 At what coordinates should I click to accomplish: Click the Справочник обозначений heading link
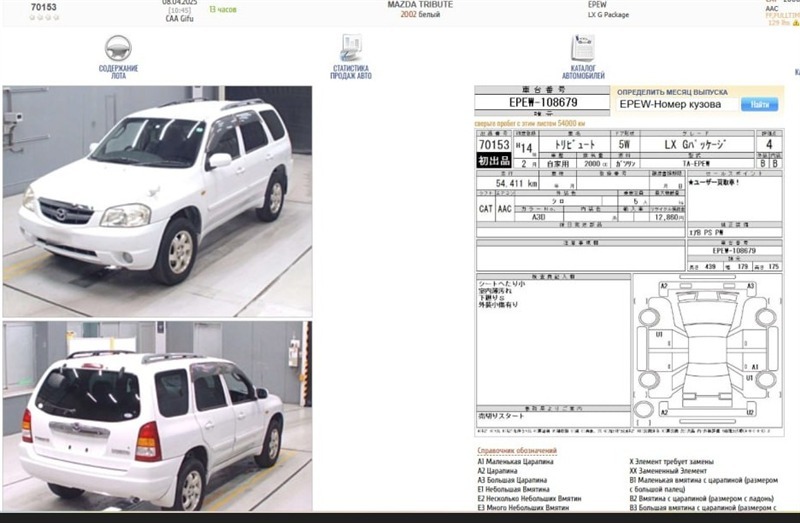click(517, 451)
